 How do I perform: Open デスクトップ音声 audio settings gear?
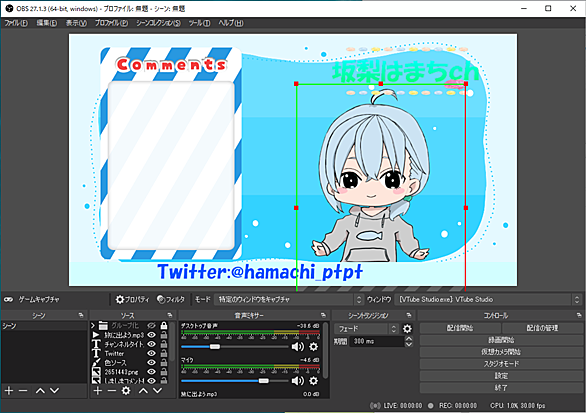tap(314, 347)
